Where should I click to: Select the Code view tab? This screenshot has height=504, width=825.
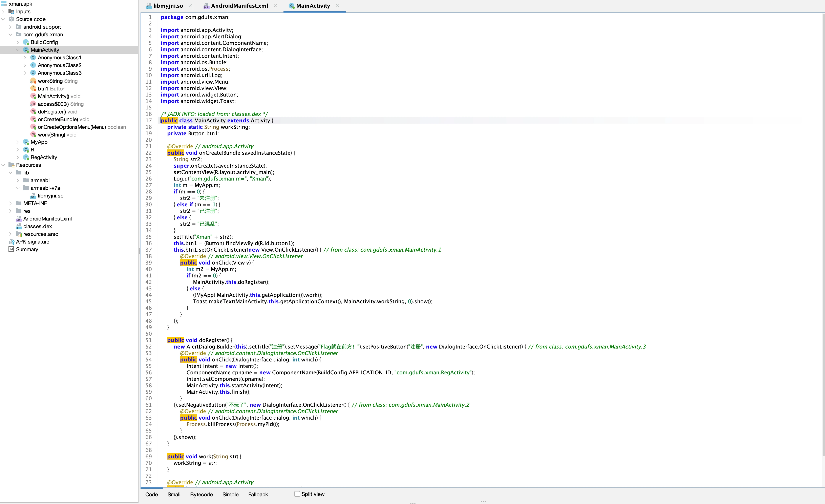(151, 495)
